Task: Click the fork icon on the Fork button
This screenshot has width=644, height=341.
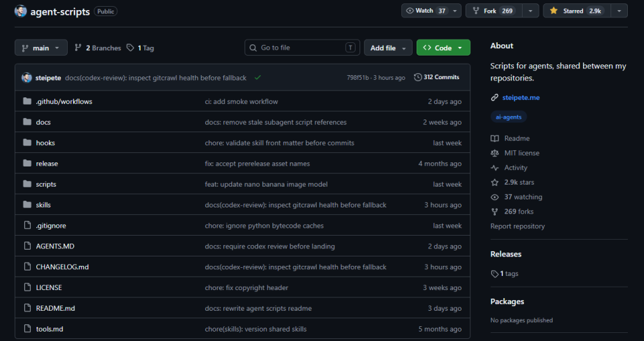Action: click(x=476, y=11)
